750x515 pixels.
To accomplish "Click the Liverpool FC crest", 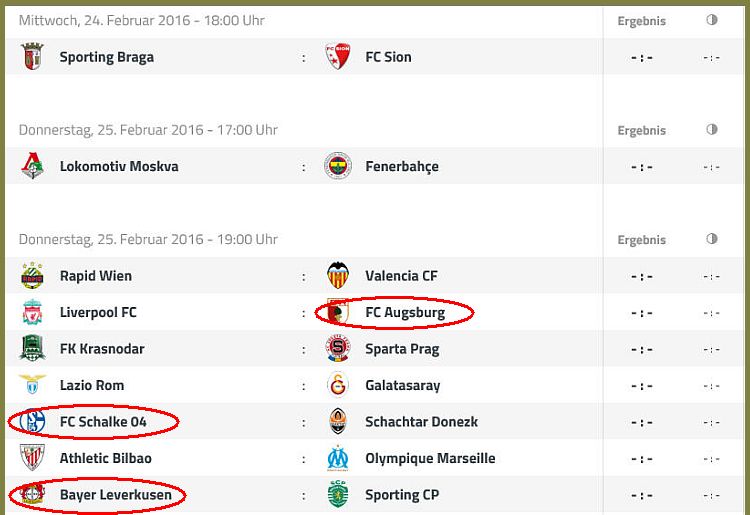I will pyautogui.click(x=33, y=312).
